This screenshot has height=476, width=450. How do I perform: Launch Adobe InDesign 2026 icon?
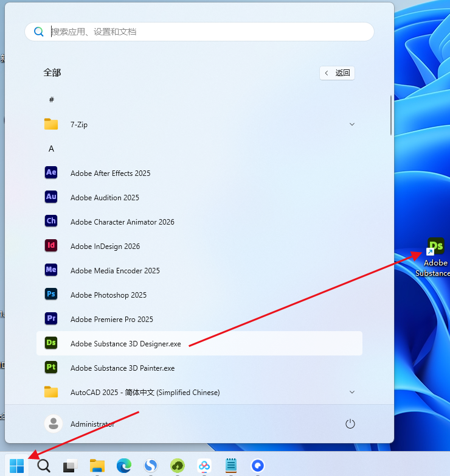(51, 245)
